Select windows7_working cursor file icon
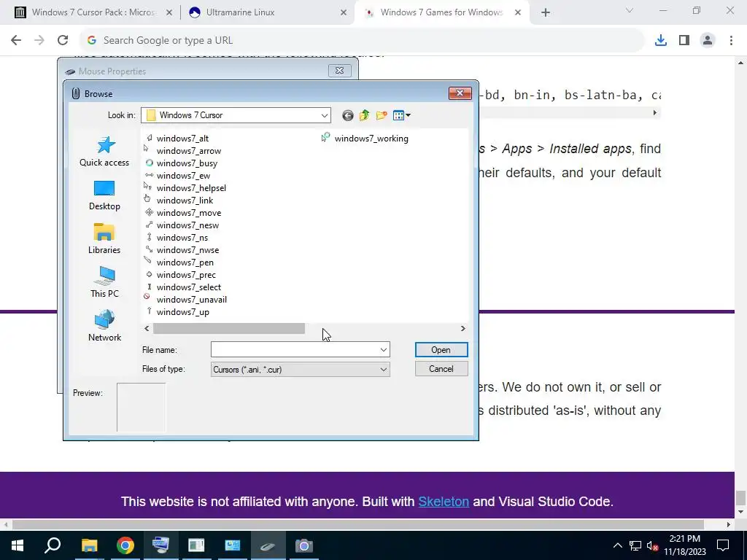 [x=326, y=138]
